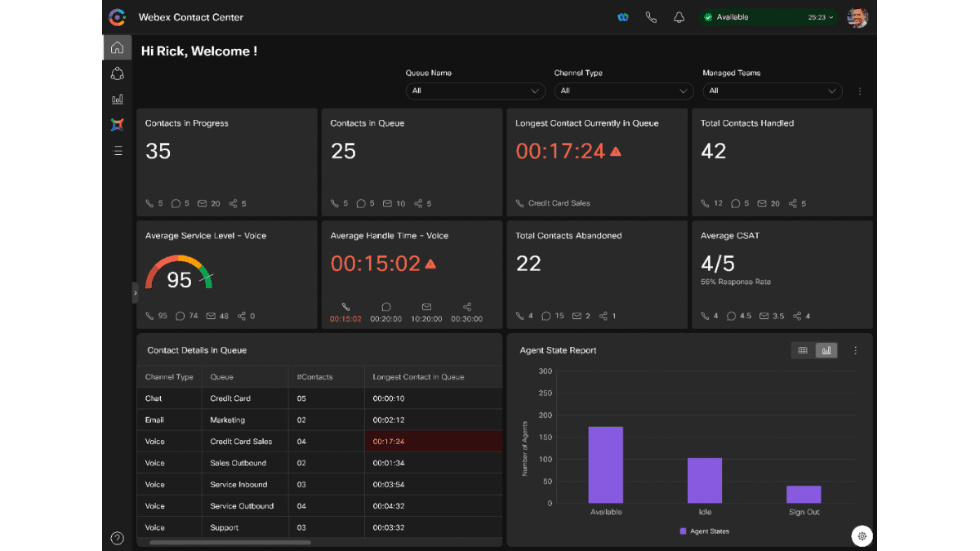This screenshot has width=980, height=551.
Task: Click the help question mark icon
Action: coord(117,538)
